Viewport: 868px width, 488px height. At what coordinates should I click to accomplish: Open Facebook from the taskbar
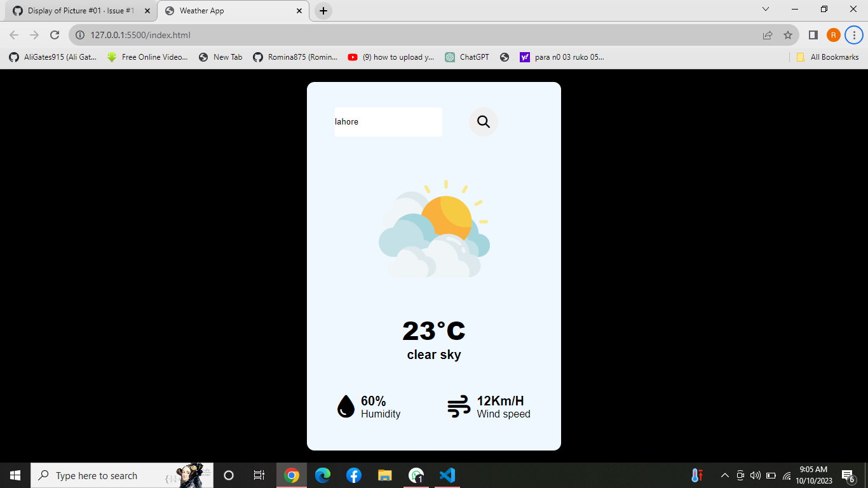pos(353,475)
